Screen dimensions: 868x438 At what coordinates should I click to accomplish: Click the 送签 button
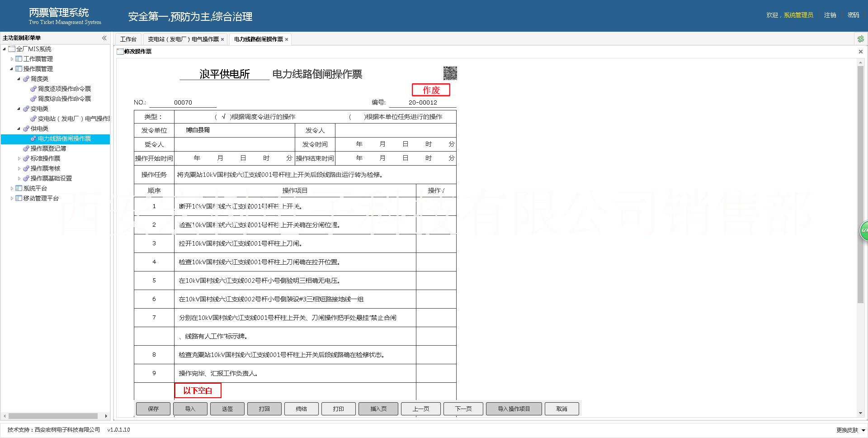tap(227, 409)
